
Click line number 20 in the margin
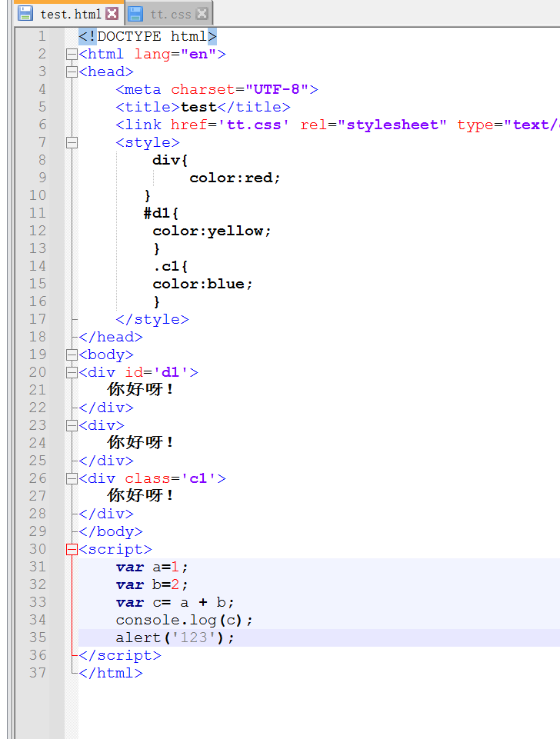[x=38, y=372]
